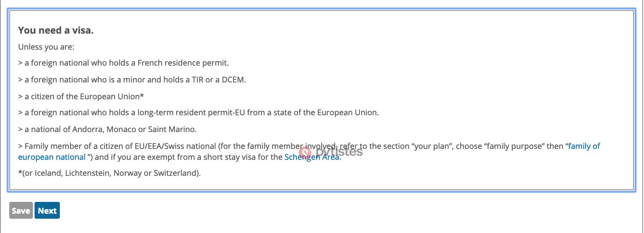Click the minor with TIR or DCEM line
The width and height of the screenshot is (644, 233).
132,80
